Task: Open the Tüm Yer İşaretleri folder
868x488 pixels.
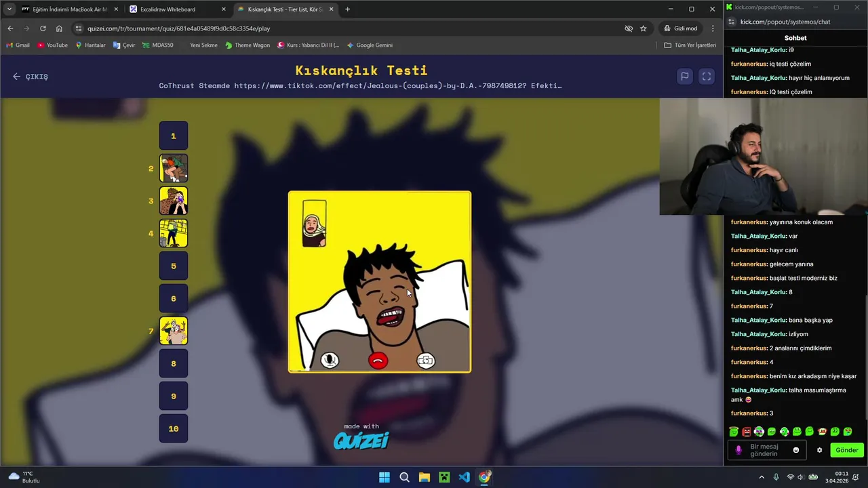Action: click(690, 45)
